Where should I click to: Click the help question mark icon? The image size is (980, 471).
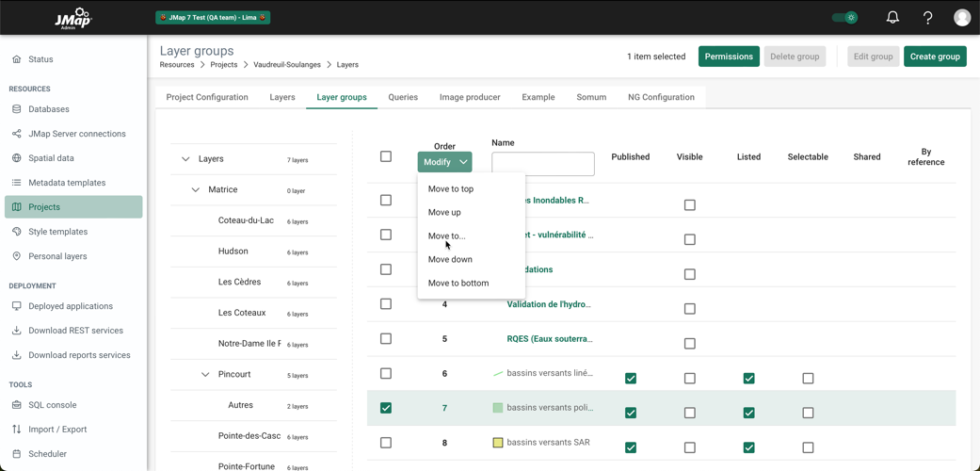point(927,17)
